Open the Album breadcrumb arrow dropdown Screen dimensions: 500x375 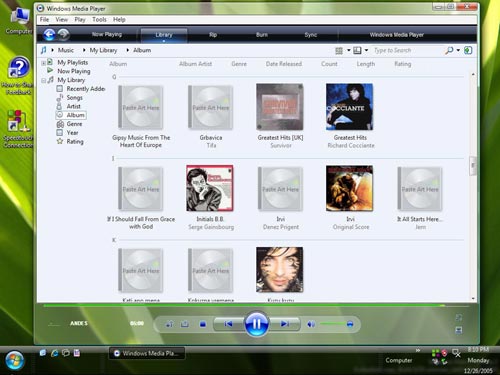coord(128,50)
